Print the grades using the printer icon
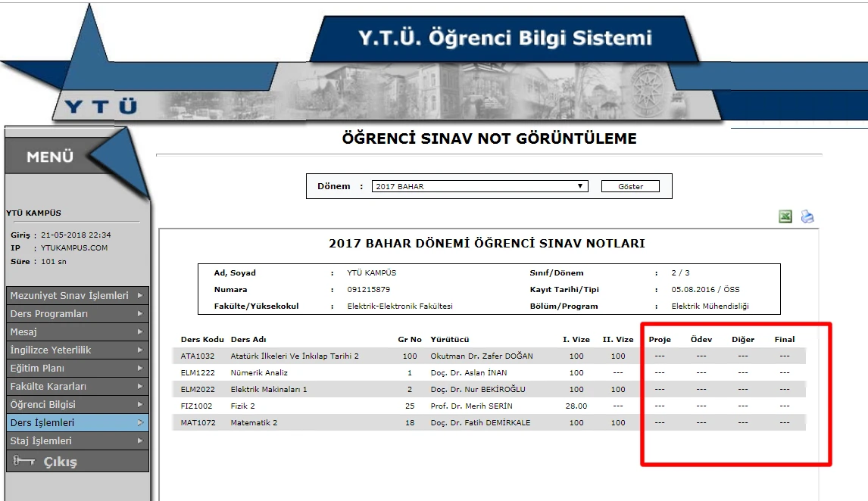The image size is (868, 501). pyautogui.click(x=807, y=217)
